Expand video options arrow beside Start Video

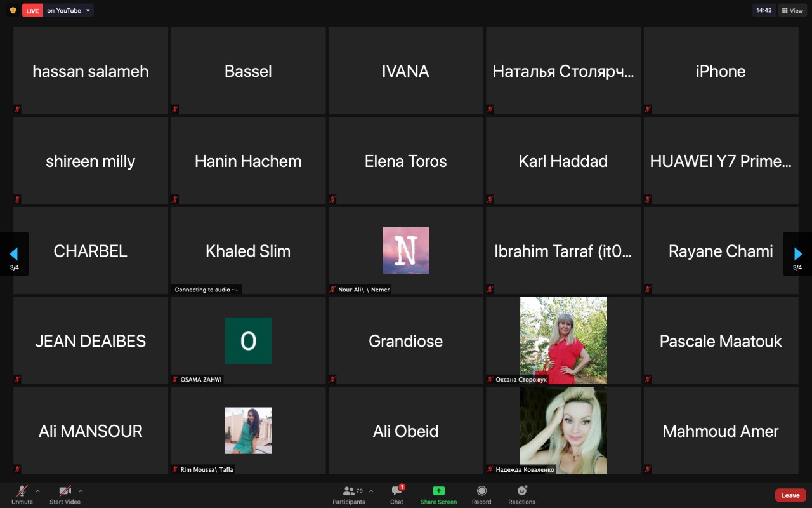click(x=81, y=491)
